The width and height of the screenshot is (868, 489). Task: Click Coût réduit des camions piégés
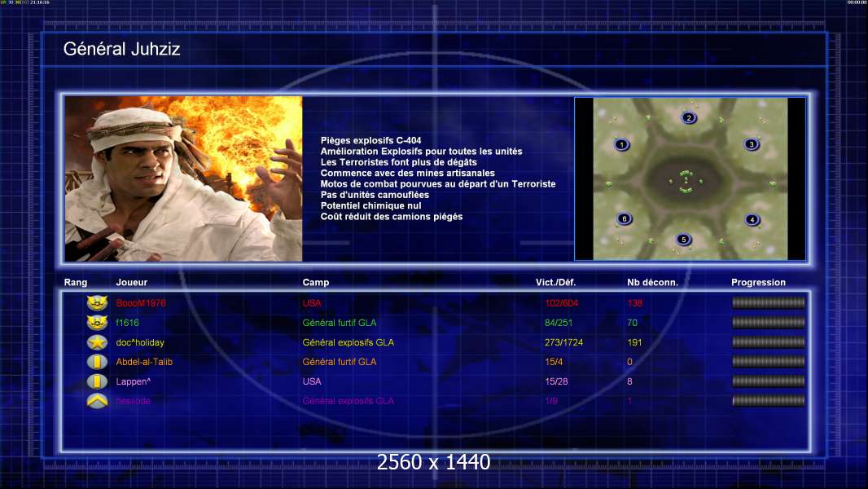click(x=392, y=217)
